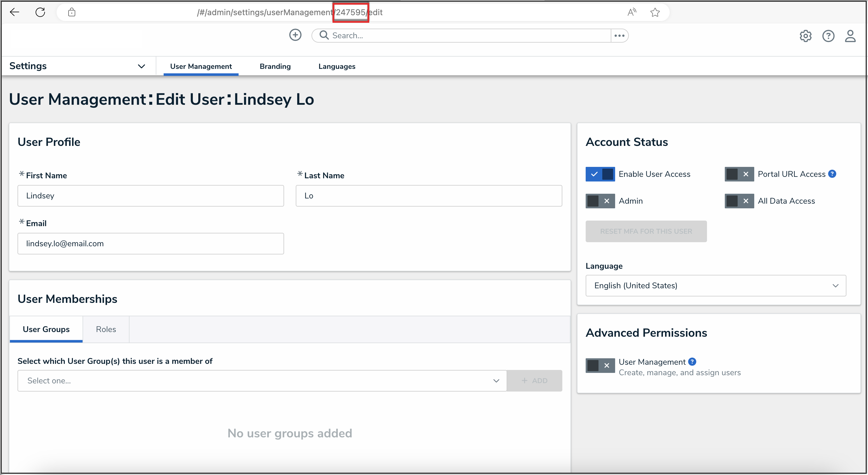868x475 pixels.
Task: Click the search options ellipsis icon
Action: coord(619,36)
